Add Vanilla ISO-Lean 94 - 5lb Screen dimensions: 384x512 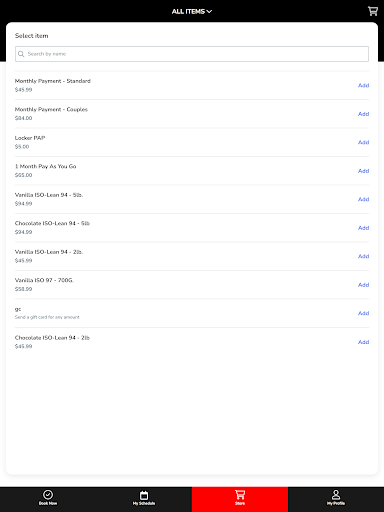click(363, 199)
